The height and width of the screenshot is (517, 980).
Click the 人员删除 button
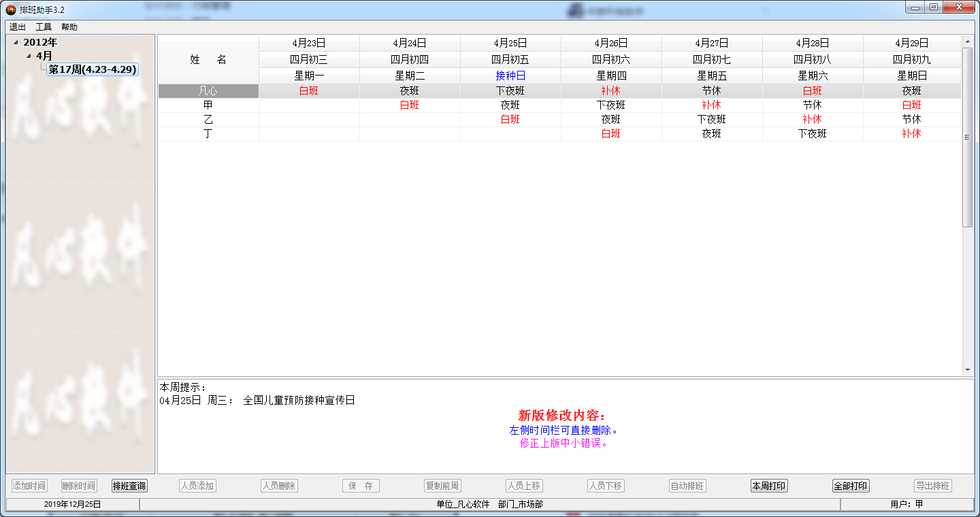[279, 486]
